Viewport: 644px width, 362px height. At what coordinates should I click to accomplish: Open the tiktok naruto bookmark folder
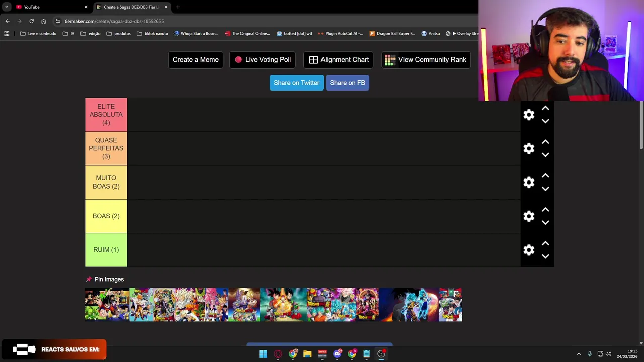152,34
